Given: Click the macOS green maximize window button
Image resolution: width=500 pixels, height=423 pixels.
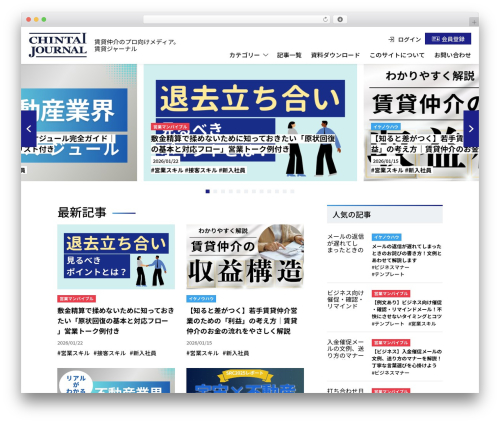Looking at the screenshot, I should [44, 19].
